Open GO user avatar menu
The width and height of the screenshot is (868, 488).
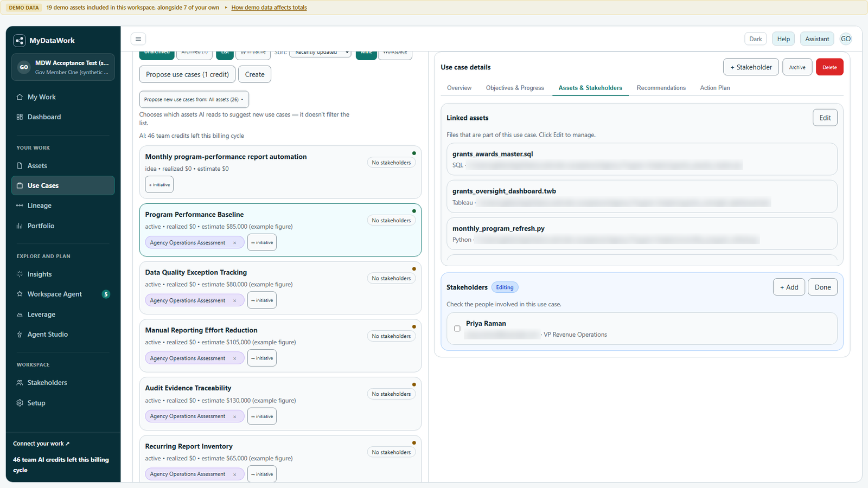(846, 39)
